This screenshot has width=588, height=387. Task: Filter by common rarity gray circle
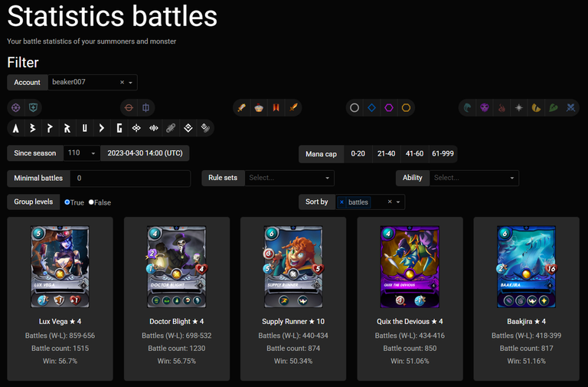[x=354, y=108]
